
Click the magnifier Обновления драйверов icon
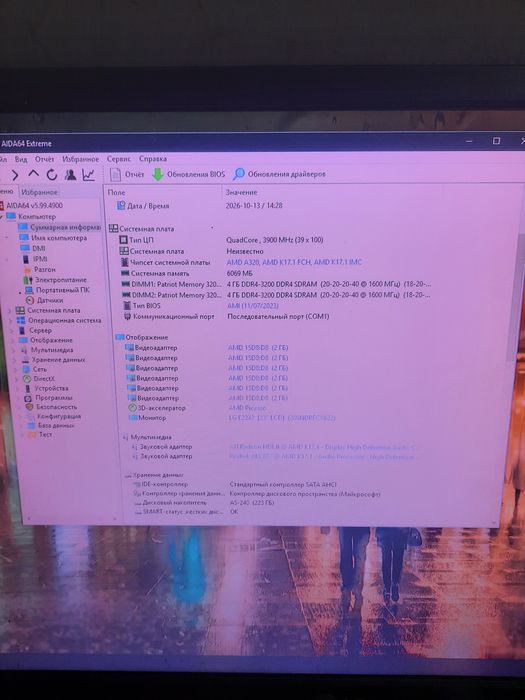[x=239, y=174]
